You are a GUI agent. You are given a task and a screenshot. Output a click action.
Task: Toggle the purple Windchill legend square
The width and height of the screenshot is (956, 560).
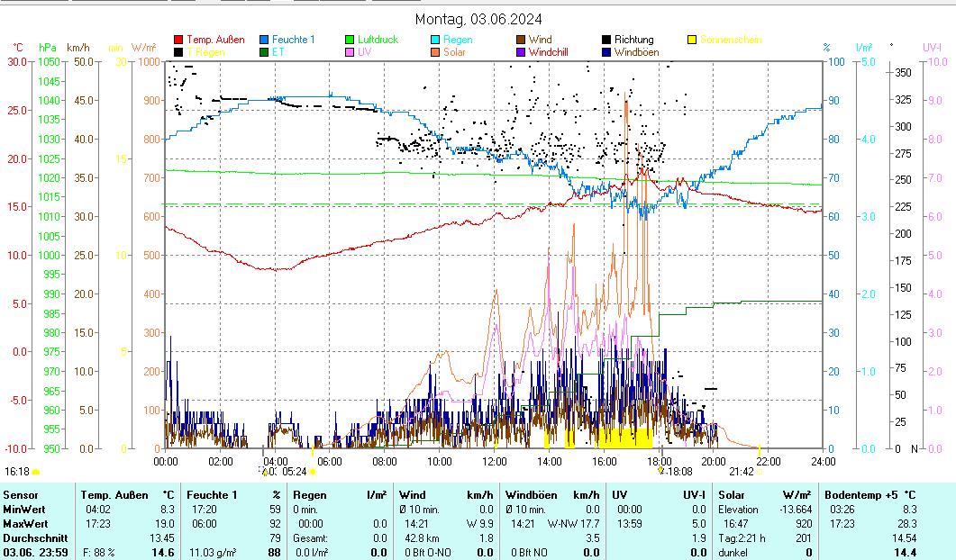522,52
